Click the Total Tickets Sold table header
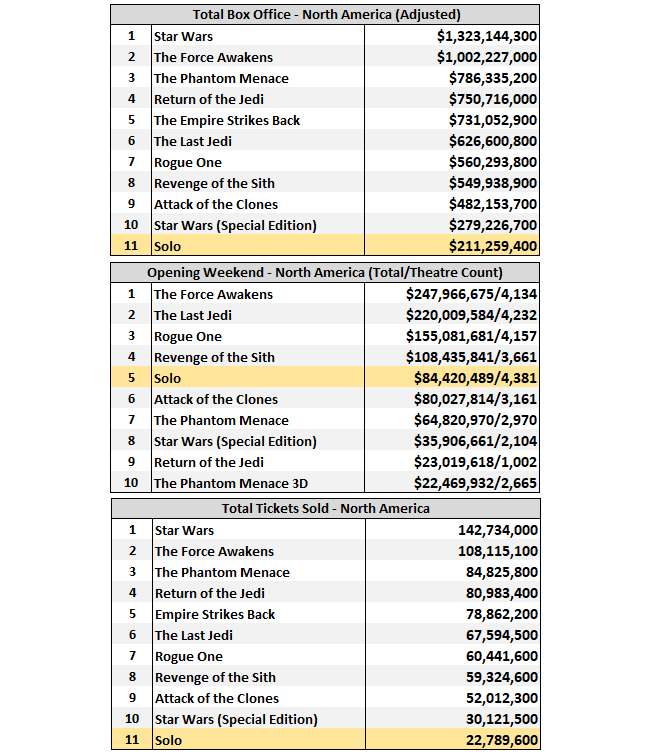Image resolution: width=649 pixels, height=754 pixels. 324,508
